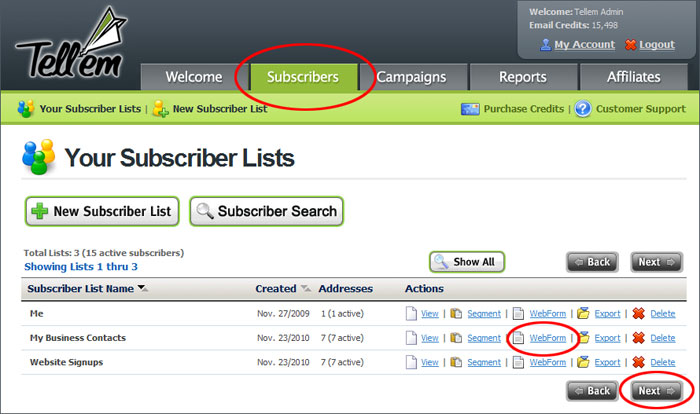Click the bottom Next button
Image resolution: width=700 pixels, height=414 pixels.
click(x=657, y=391)
